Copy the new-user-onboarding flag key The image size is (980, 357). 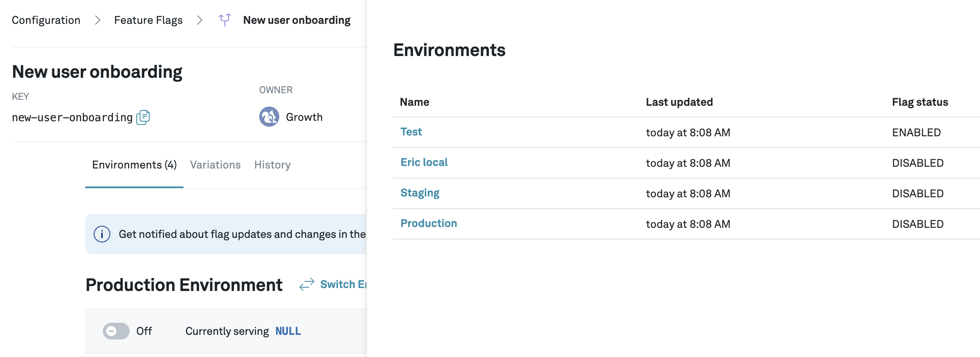143,117
